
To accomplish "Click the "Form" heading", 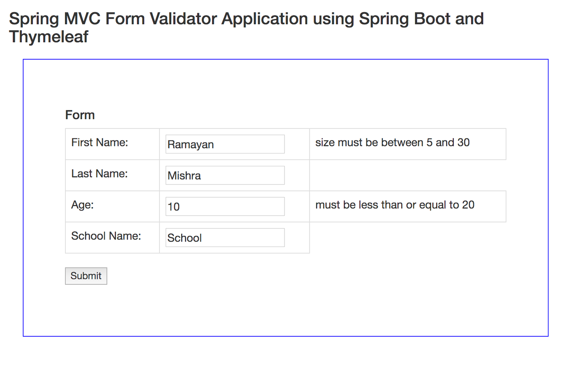I will coord(80,115).
